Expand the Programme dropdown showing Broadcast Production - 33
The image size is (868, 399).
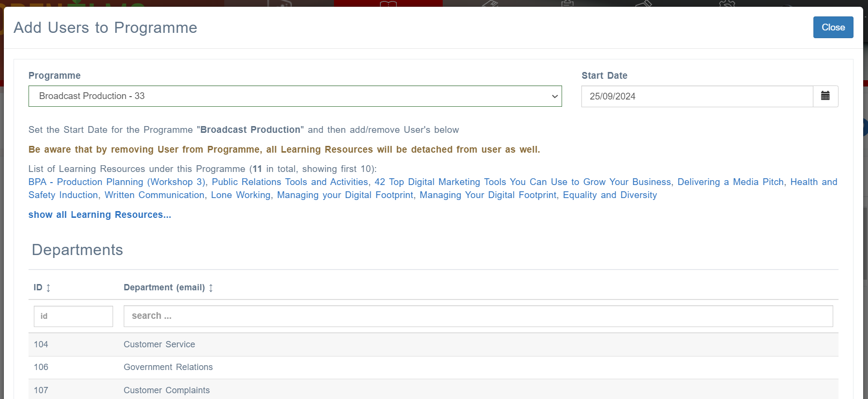[x=295, y=96]
